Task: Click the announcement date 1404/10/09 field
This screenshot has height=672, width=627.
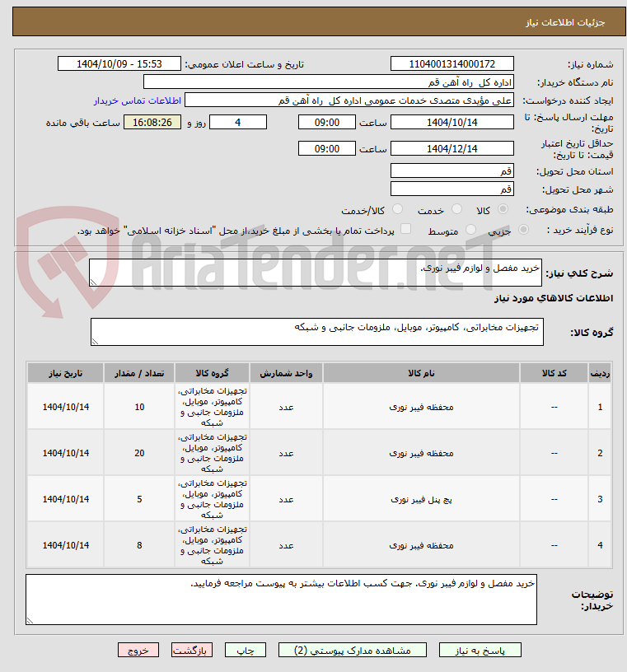Action: coord(119,64)
